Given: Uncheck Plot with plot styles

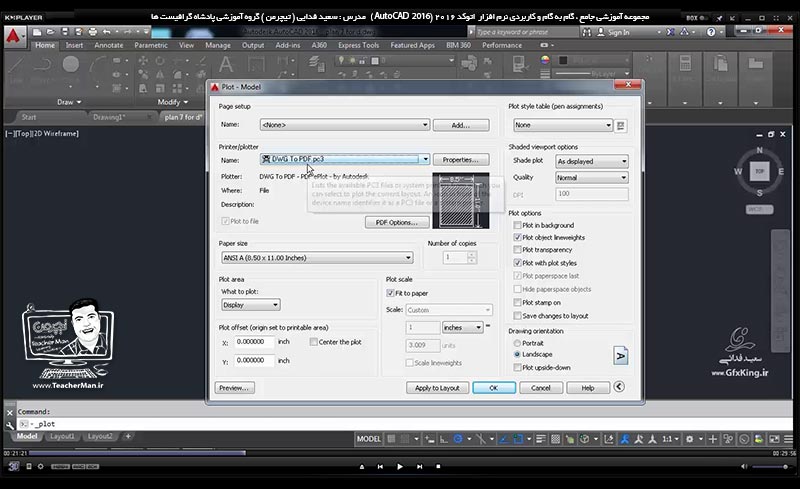Looking at the screenshot, I should click(x=517, y=263).
